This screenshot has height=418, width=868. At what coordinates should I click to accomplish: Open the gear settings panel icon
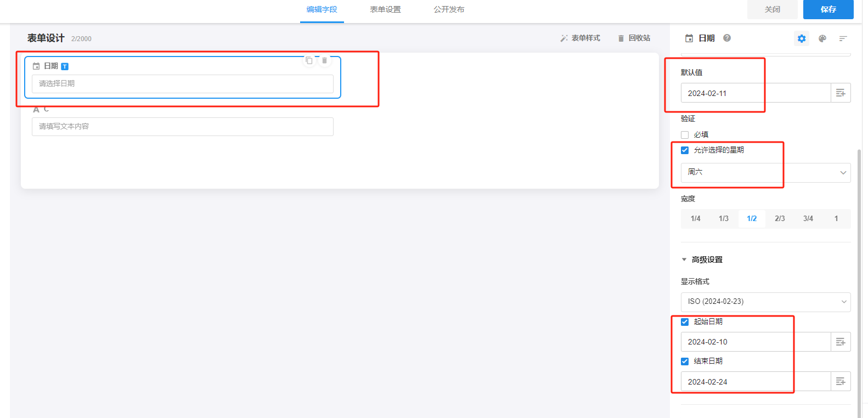[x=802, y=38]
